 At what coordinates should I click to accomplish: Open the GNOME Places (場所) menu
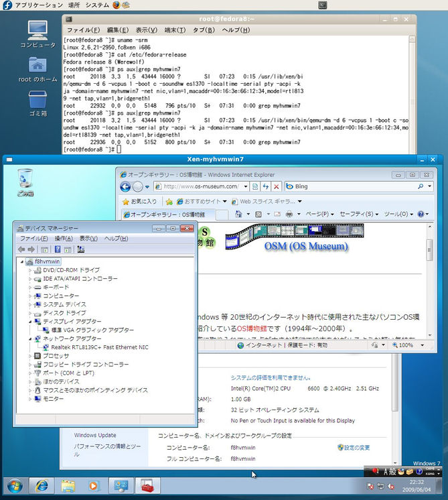point(74,5)
